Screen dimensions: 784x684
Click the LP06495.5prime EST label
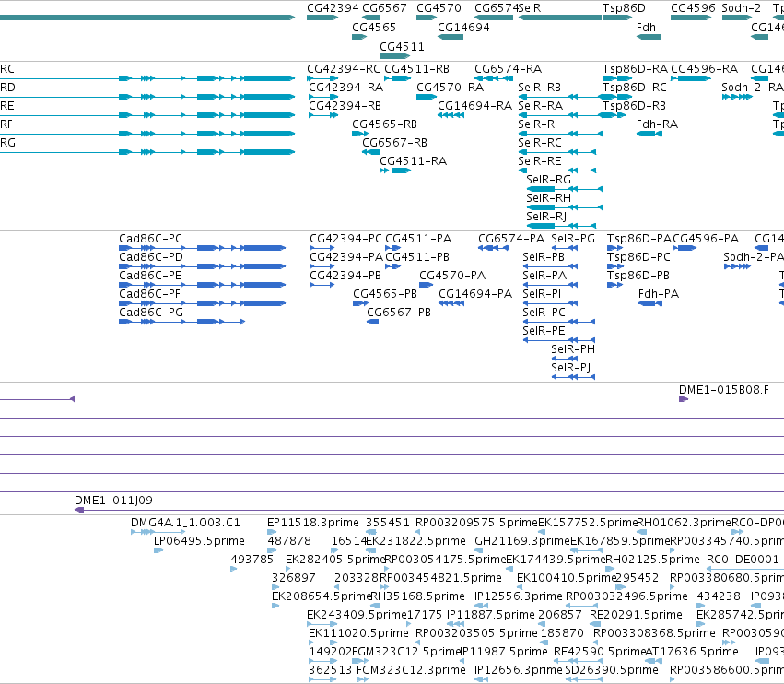pyautogui.click(x=200, y=541)
